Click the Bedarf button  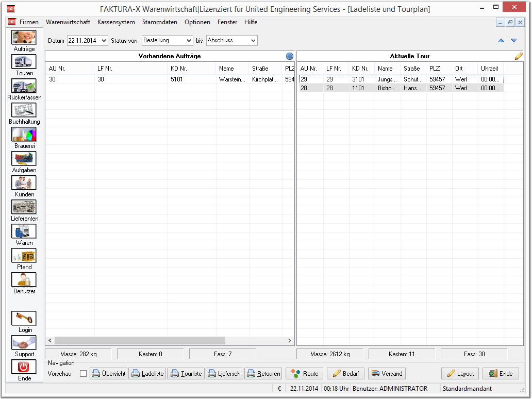click(345, 374)
